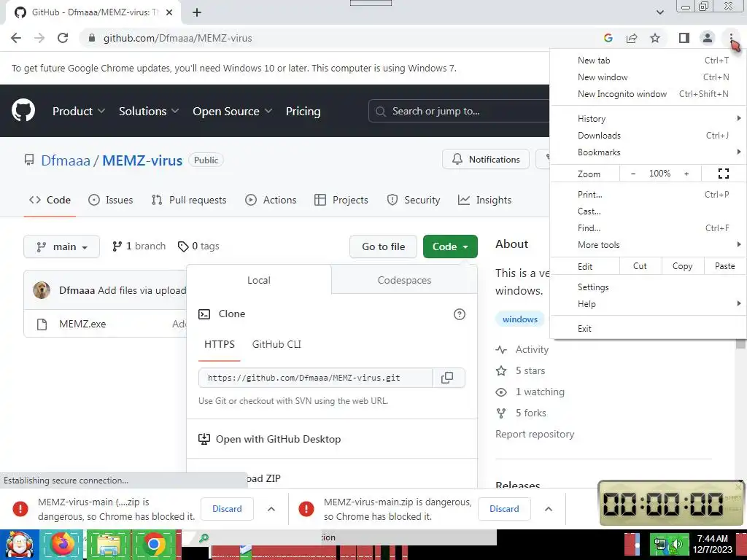747x560 pixels.
Task: Click the lock icon in address bar
Action: pyautogui.click(x=92, y=38)
